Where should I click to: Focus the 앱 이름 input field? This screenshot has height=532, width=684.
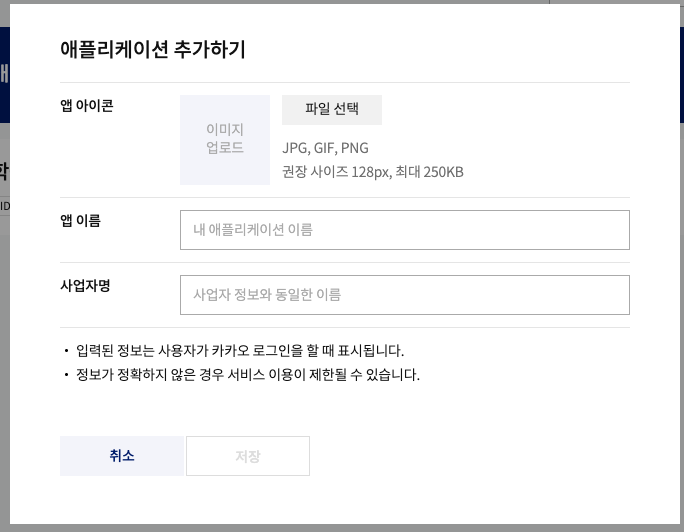pyautogui.click(x=405, y=230)
